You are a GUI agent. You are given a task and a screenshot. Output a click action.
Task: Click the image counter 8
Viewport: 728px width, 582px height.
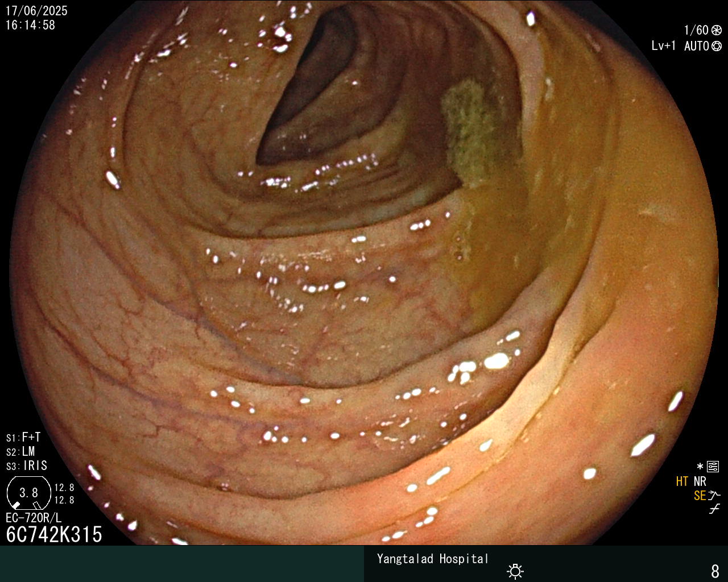[x=715, y=571]
